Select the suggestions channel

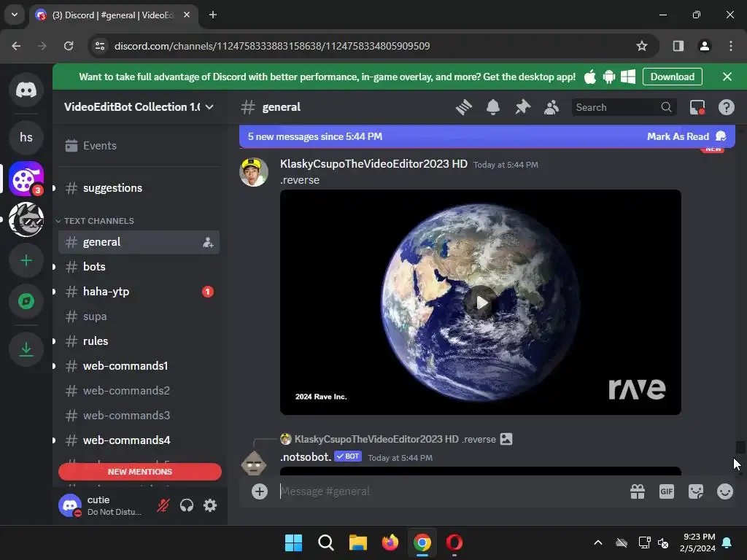pyautogui.click(x=139, y=188)
